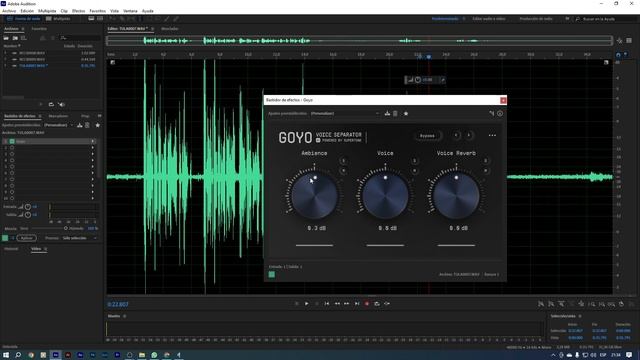Play selected file in Archivos panel

pyautogui.click(x=41, y=104)
